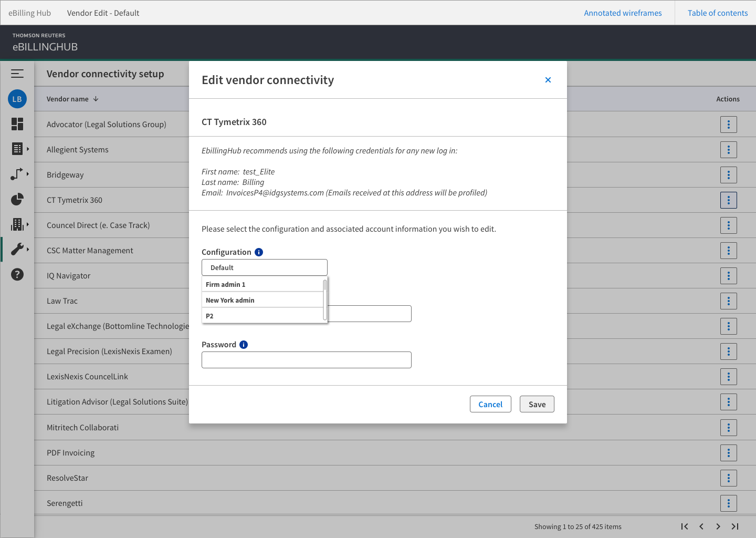This screenshot has height=538, width=756.
Task: Click the input field behind the dropdown list
Action: (370, 314)
